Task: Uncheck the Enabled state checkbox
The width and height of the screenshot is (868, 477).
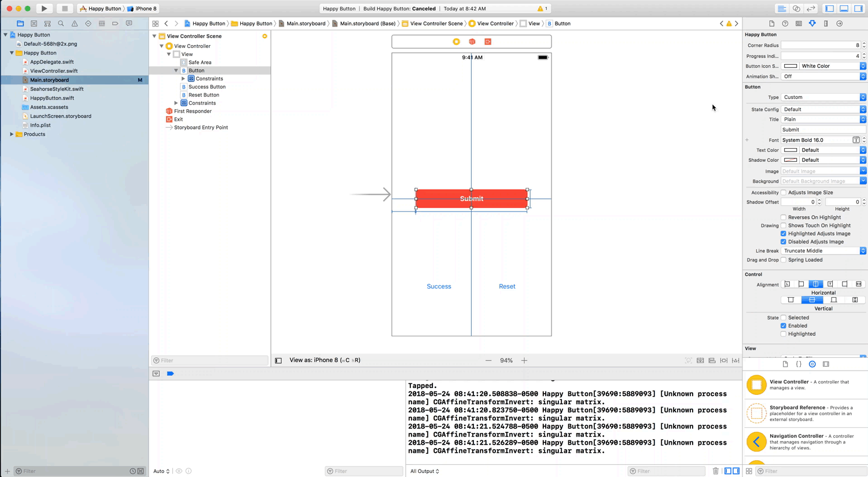Action: [x=784, y=326]
